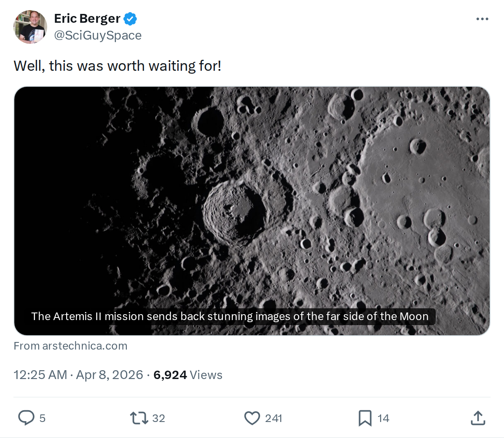504x438 pixels.
Task: Click the 12:25 AM Apr 8, 2026 timestamp
Action: [x=78, y=375]
